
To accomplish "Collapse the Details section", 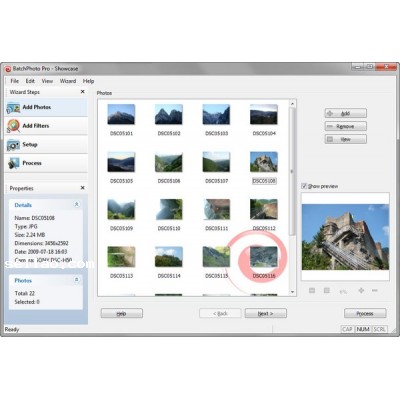I will pyautogui.click(x=77, y=204).
